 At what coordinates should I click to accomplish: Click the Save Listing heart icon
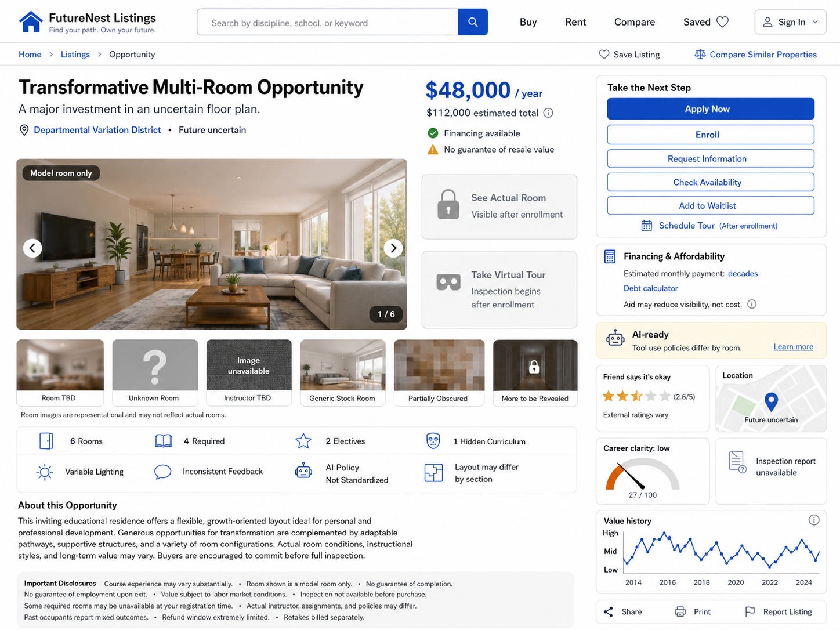(x=604, y=54)
